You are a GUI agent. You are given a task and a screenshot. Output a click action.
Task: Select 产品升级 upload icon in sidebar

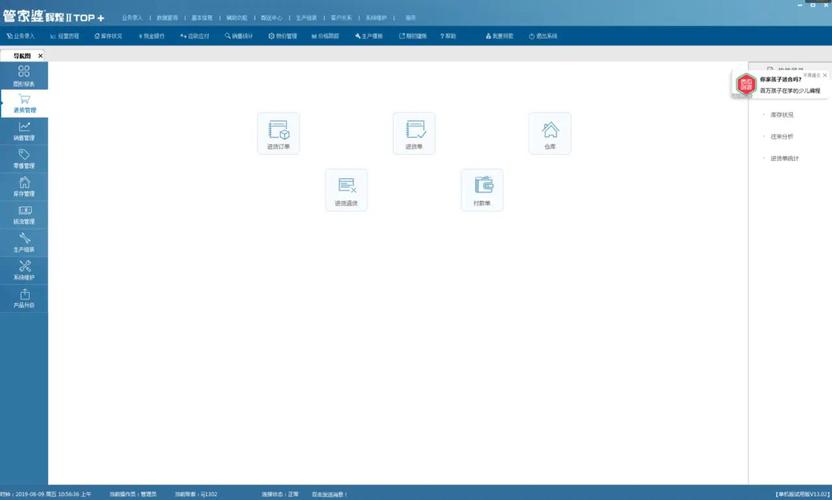(24, 298)
